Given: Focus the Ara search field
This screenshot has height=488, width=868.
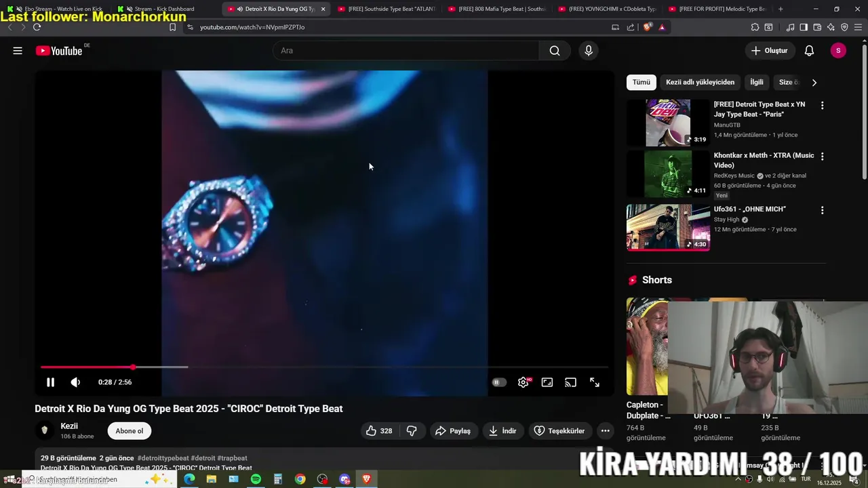Looking at the screenshot, I should 406,51.
